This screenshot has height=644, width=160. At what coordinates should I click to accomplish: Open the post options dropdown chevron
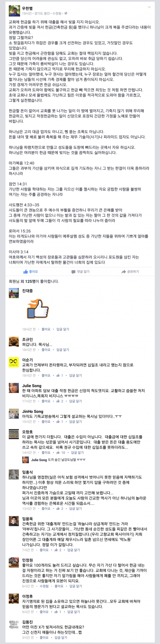149,7
